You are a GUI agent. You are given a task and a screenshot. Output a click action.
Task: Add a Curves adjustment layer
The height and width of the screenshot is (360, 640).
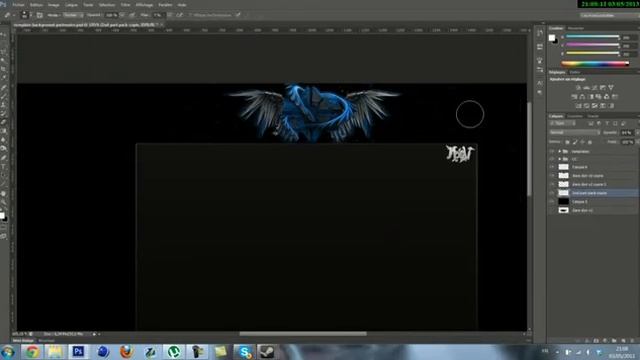(x=595, y=88)
